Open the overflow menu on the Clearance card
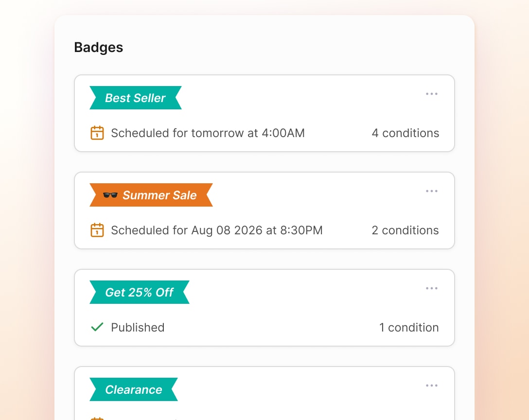 (432, 385)
